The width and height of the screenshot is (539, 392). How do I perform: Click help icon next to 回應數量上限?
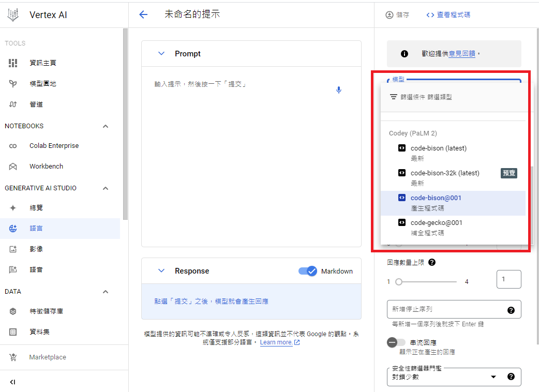pos(432,262)
